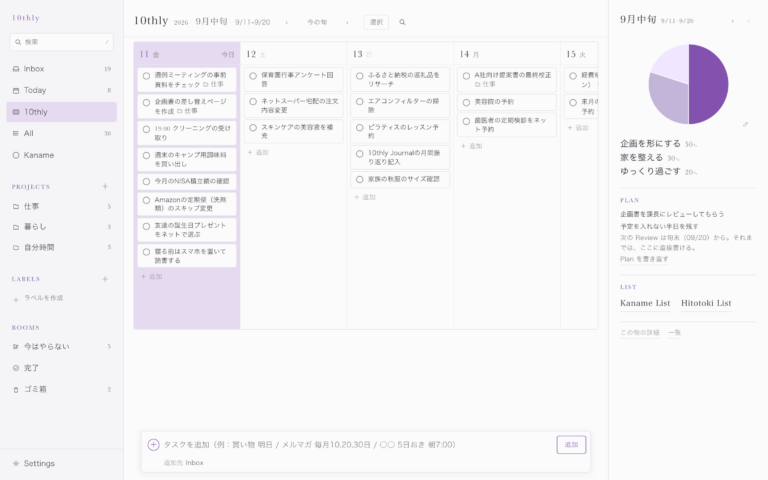Mark ピラティスのレッスン予約 as done
Image resolution: width=768 pixels, height=480 pixels.
(x=360, y=128)
